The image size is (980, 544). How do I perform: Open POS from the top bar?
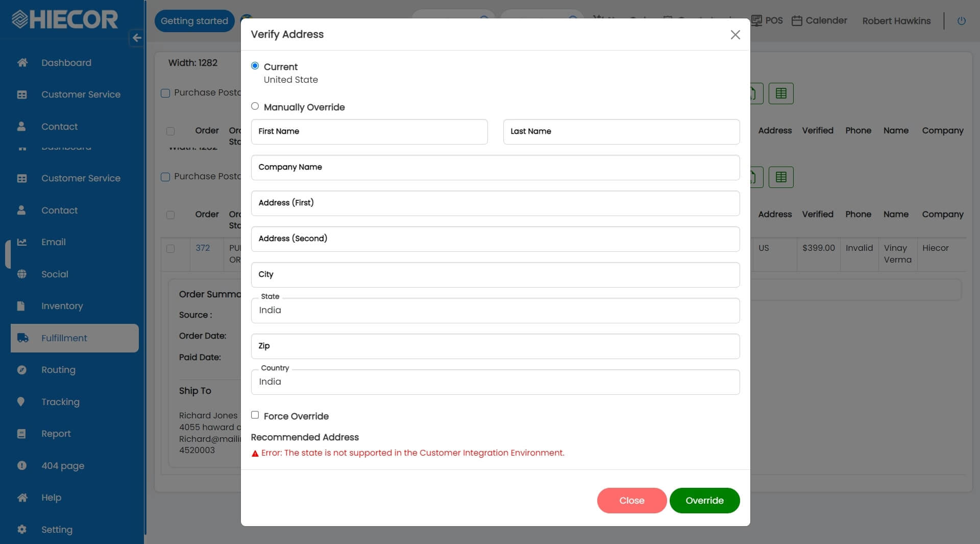[x=767, y=20]
